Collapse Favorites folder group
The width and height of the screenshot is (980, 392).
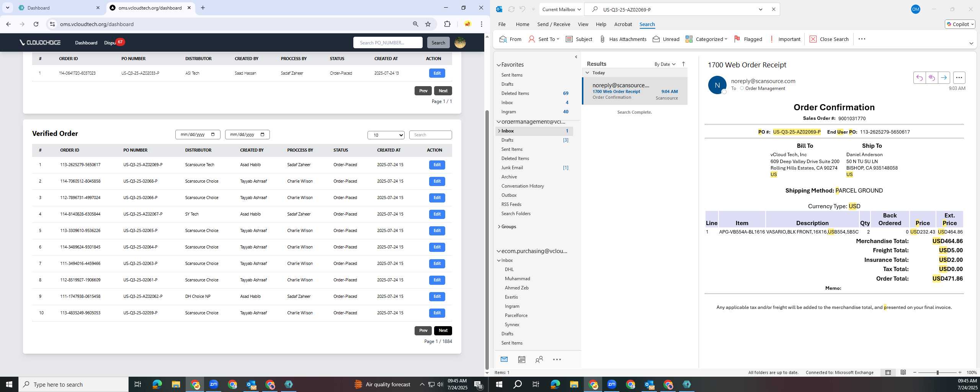point(498,65)
